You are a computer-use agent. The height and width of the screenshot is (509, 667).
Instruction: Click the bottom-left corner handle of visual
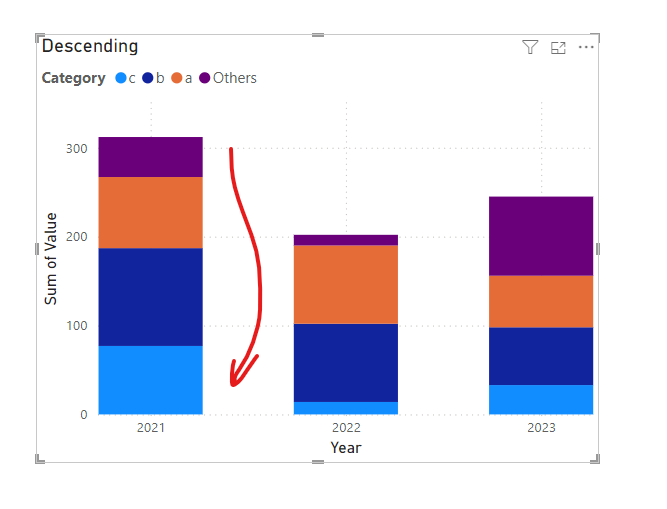pos(39,459)
